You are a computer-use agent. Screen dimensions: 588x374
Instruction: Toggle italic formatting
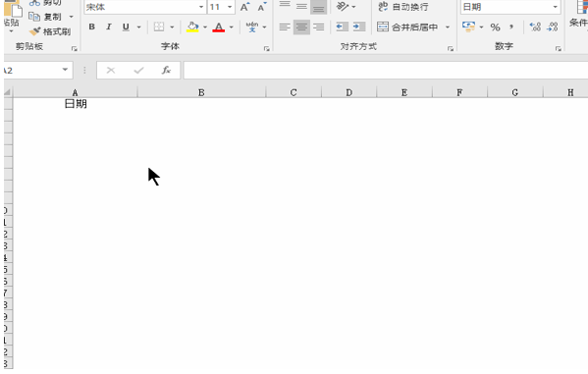pos(109,27)
